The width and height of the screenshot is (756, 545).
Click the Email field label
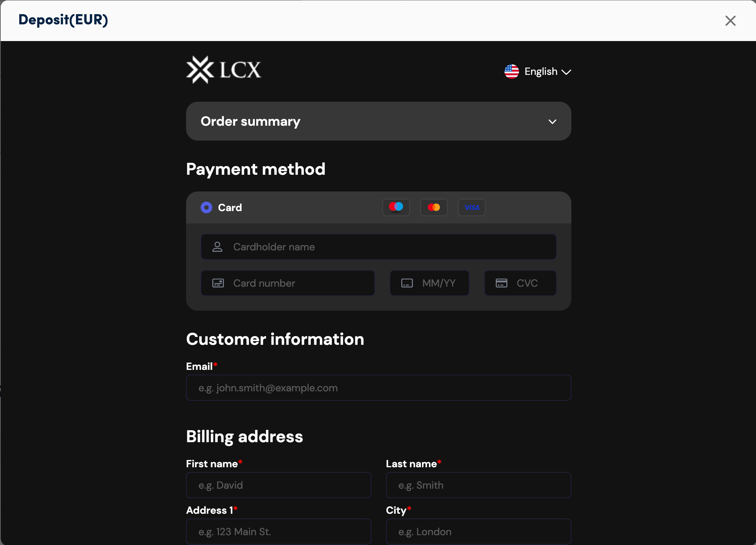[x=201, y=366]
